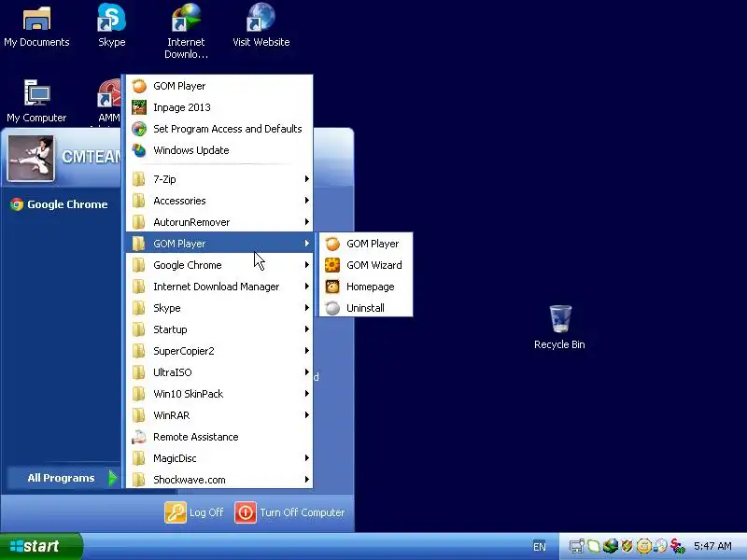
Task: Open the WinRAR folder menu item
Action: [x=219, y=415]
